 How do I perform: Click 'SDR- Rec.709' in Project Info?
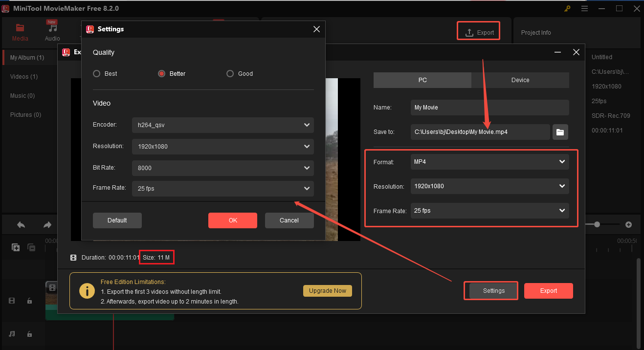coord(611,116)
